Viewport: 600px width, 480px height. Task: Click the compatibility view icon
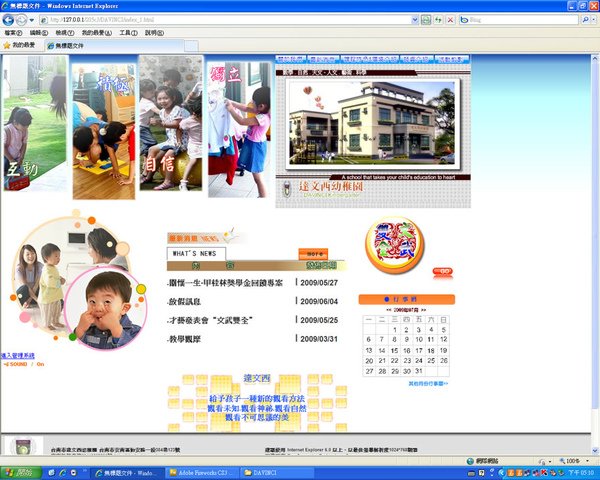tap(426, 20)
